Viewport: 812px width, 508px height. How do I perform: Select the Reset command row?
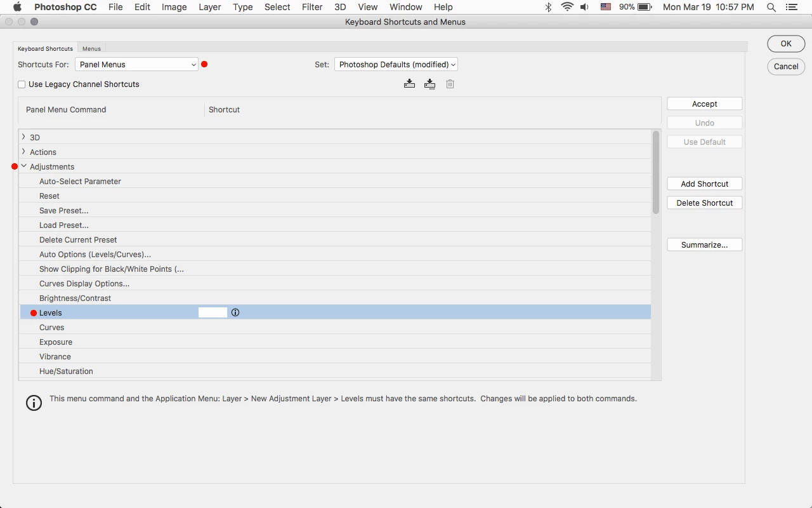click(335, 196)
